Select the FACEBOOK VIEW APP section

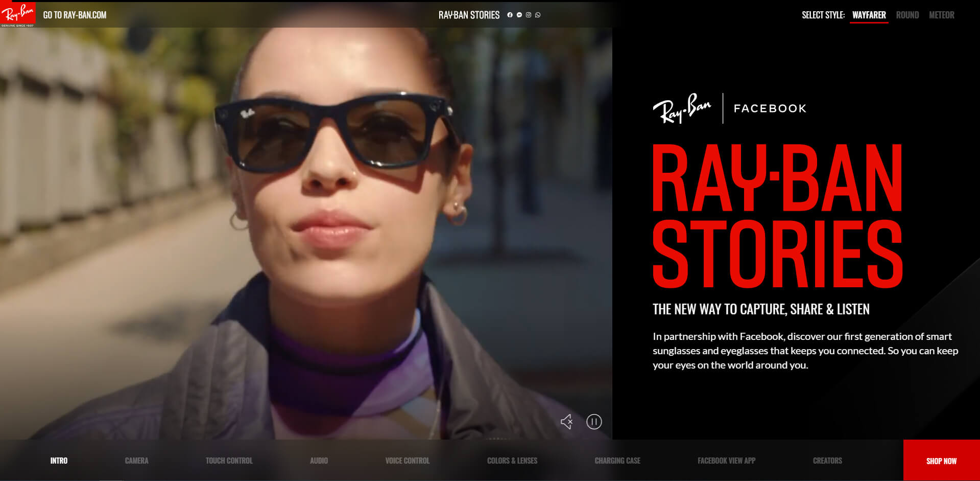[x=726, y=460]
